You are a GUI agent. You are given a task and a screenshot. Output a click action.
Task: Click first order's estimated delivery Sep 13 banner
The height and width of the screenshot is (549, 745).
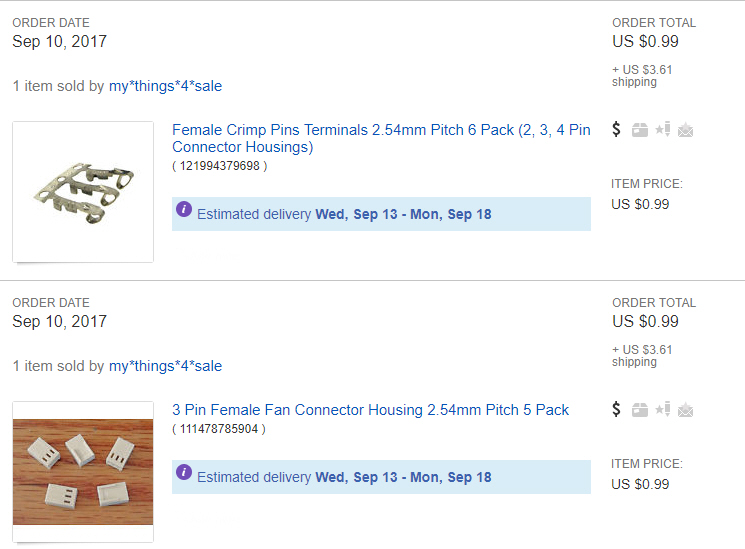(382, 214)
